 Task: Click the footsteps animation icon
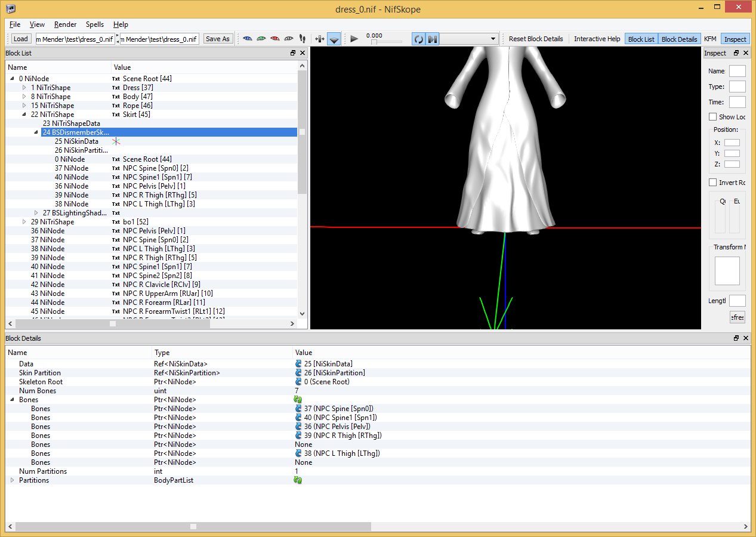[x=302, y=38]
